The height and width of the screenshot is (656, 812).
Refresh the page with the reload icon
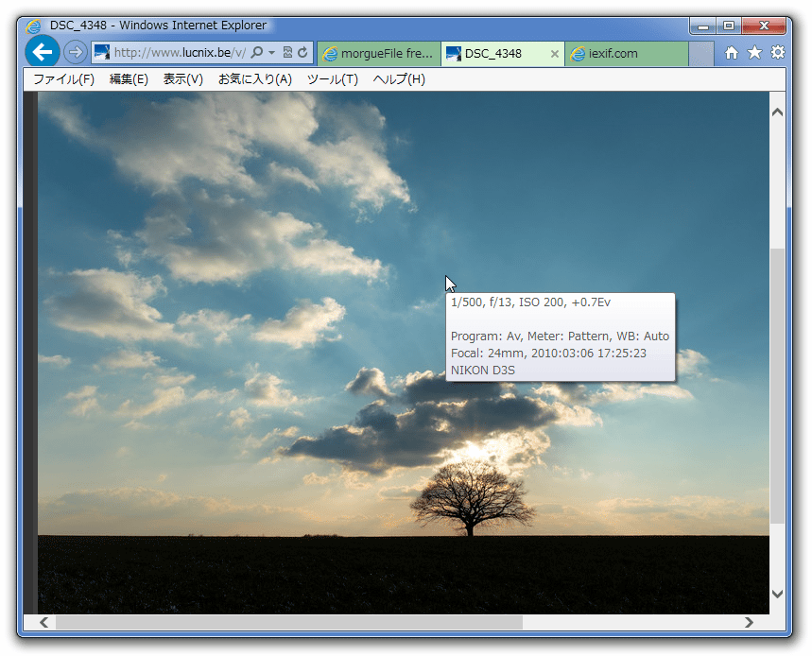(302, 52)
